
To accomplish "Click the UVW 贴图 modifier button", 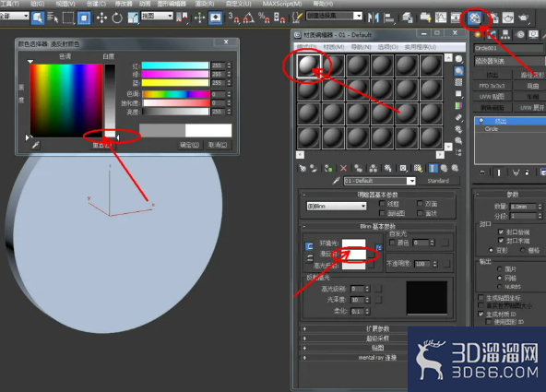I will point(492,97).
